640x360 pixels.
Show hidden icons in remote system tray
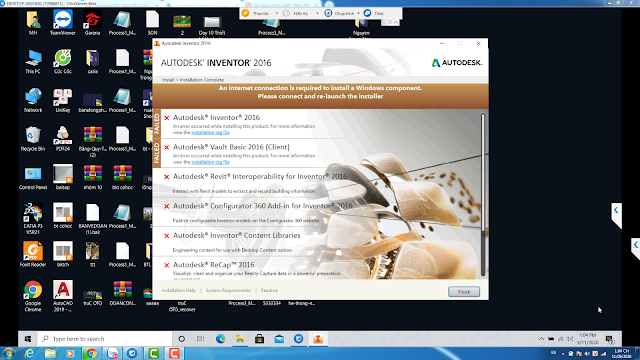[x=541, y=339]
